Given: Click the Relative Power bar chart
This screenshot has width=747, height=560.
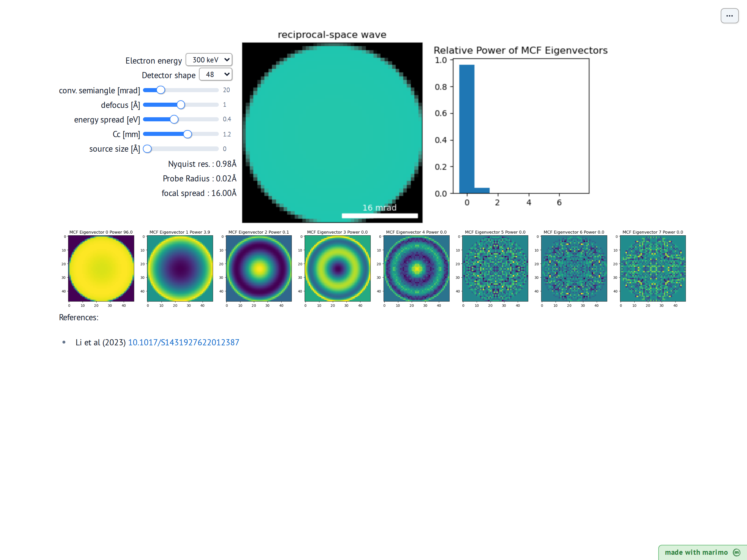Looking at the screenshot, I should (521, 126).
